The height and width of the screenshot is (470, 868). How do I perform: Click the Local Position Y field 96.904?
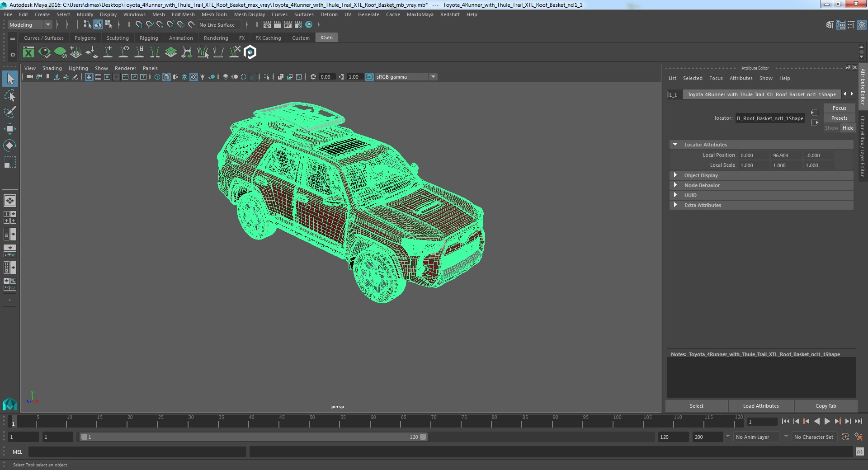coord(786,155)
